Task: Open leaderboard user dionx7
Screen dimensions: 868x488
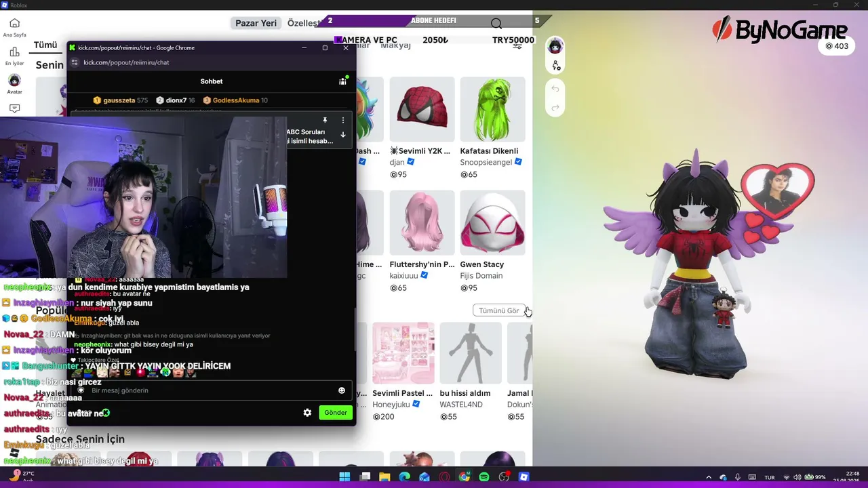Action: [176, 100]
